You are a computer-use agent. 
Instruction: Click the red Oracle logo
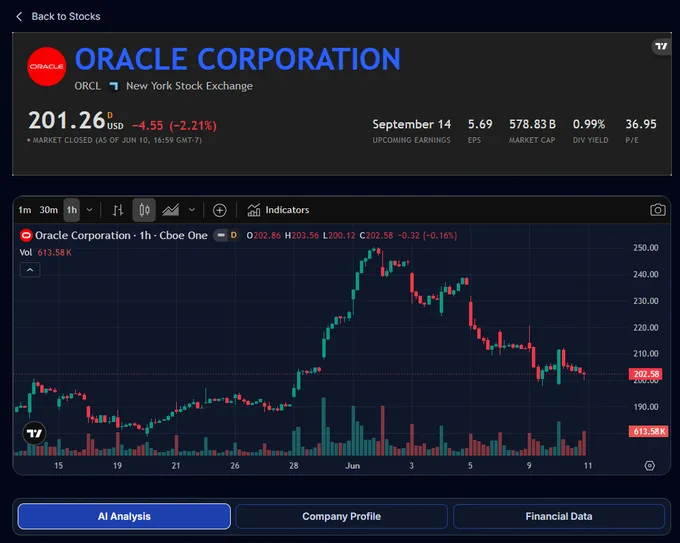47,66
